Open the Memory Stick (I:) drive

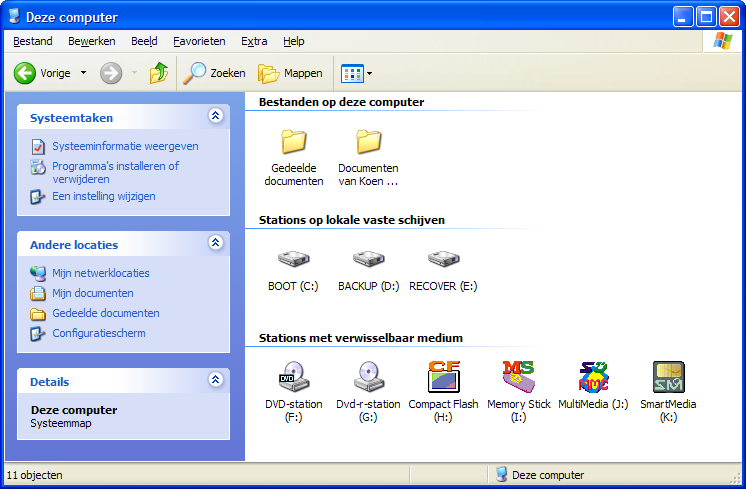[x=518, y=377]
